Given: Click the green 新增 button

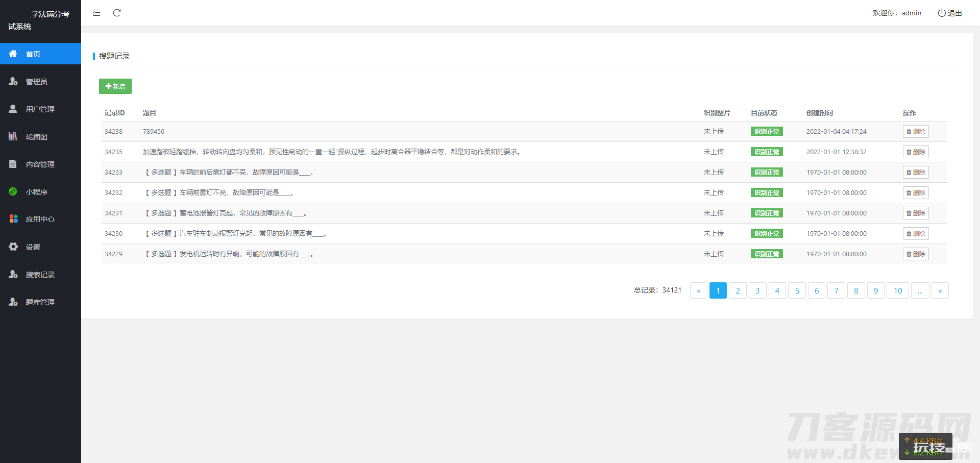Looking at the screenshot, I should (x=115, y=86).
